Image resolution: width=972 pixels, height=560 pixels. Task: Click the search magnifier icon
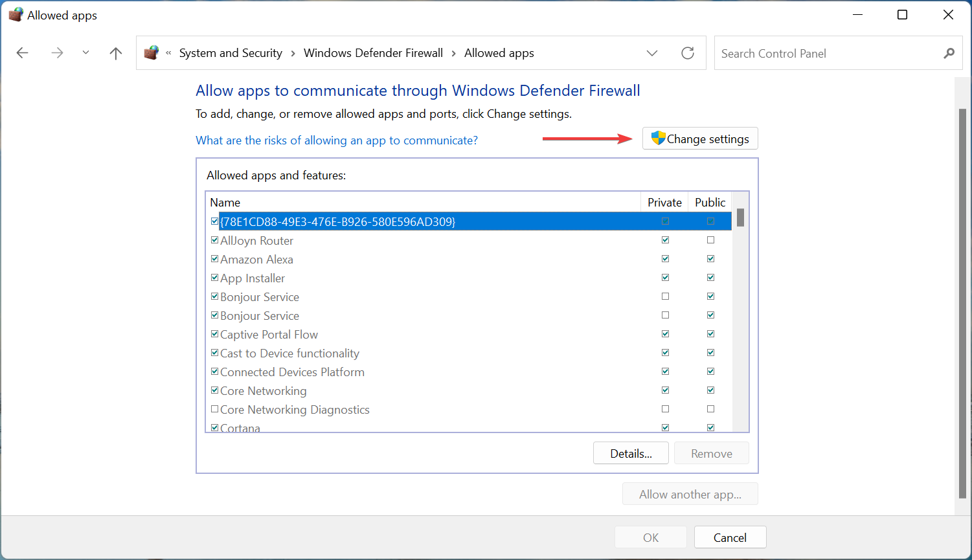pyautogui.click(x=949, y=53)
